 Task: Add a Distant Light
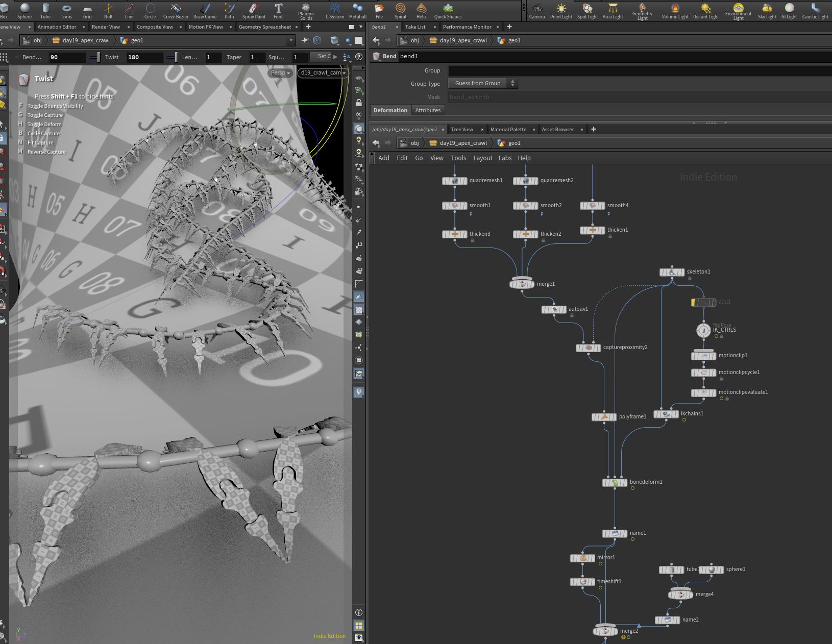706,10
